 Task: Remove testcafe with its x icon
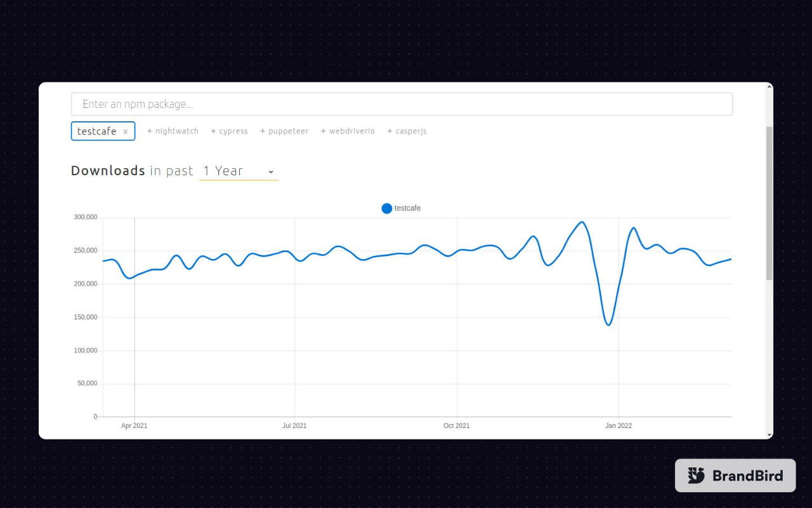coord(126,131)
